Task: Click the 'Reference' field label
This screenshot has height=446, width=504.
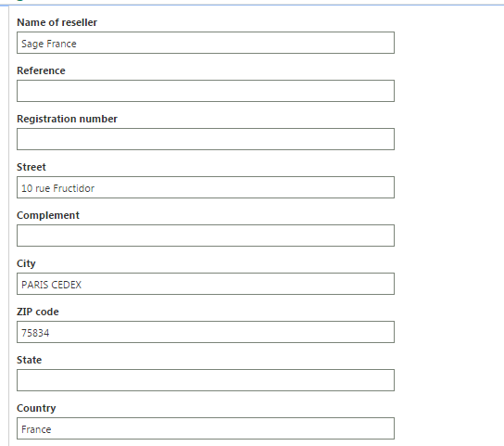Action: click(41, 70)
